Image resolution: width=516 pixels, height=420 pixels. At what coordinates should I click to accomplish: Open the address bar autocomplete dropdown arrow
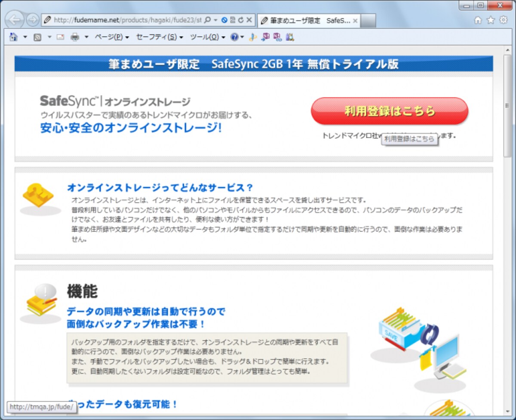(x=215, y=20)
